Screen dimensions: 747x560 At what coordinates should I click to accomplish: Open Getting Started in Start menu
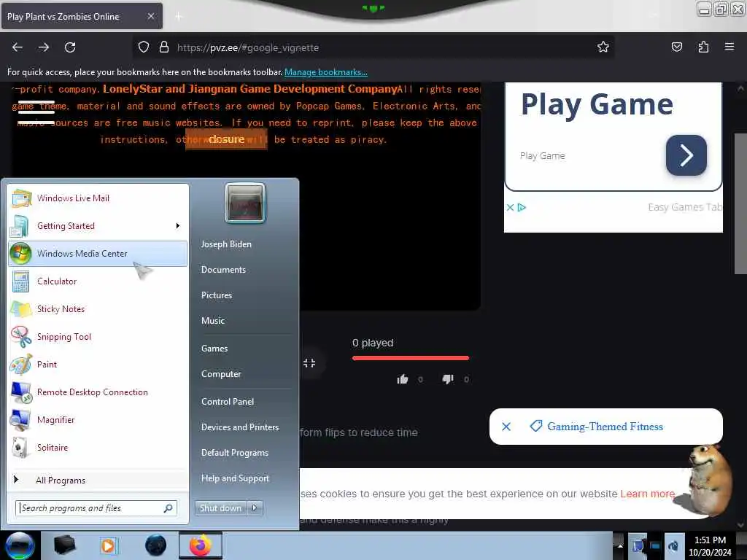point(98,226)
